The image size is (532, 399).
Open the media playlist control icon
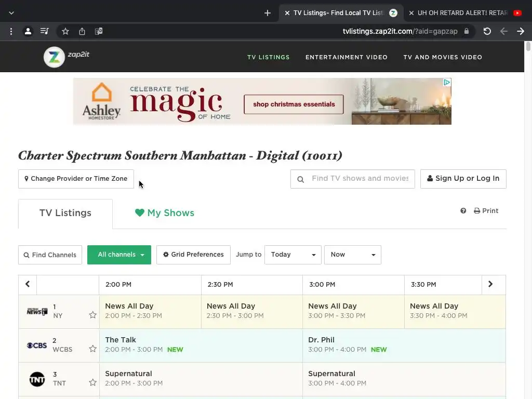tap(45, 32)
